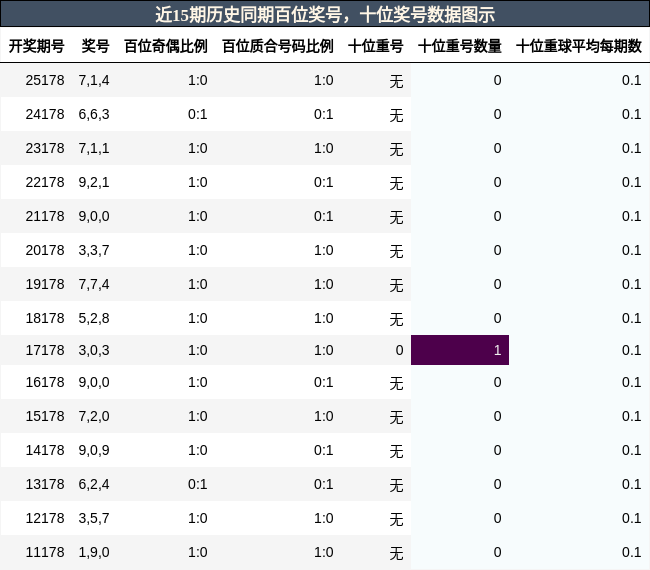Viewport: 650px width, 570px height.
Task: Click 百位奇偶比例 0:1 in row 24178
Action: [x=197, y=114]
